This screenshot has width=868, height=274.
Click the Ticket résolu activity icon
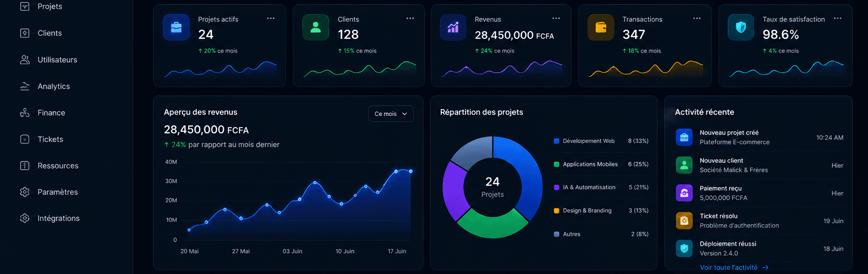click(x=684, y=220)
